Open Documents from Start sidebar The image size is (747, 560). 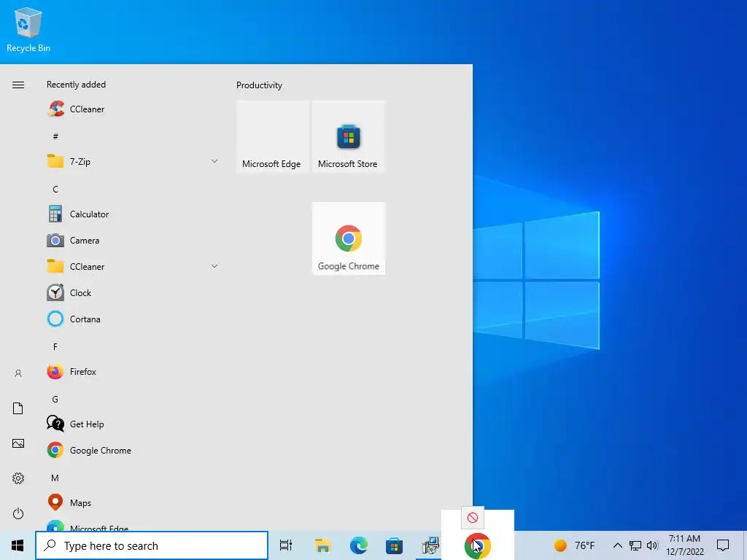(18, 408)
